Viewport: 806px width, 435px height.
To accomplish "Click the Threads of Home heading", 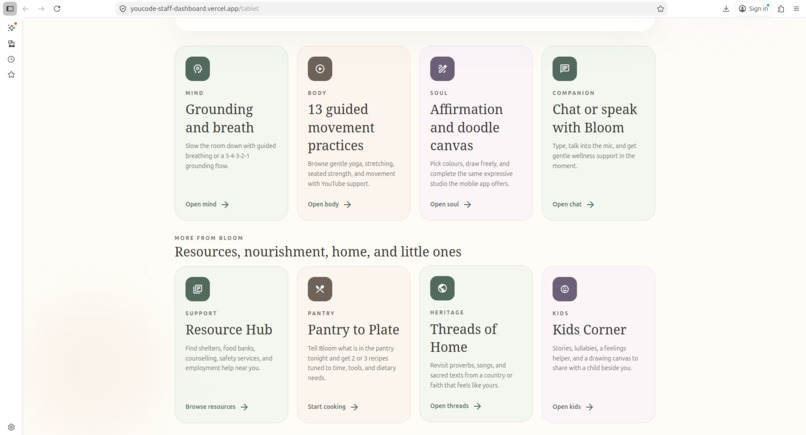I will tap(464, 338).
